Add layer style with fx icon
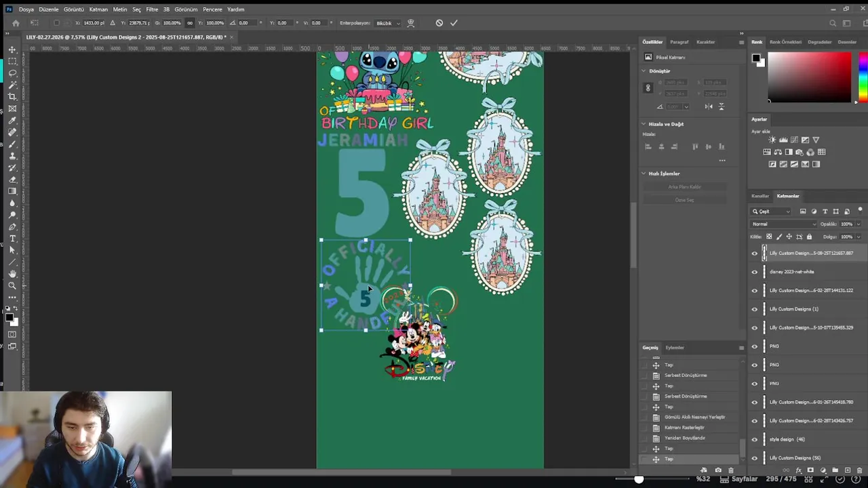This screenshot has height=488, width=868. (798, 470)
